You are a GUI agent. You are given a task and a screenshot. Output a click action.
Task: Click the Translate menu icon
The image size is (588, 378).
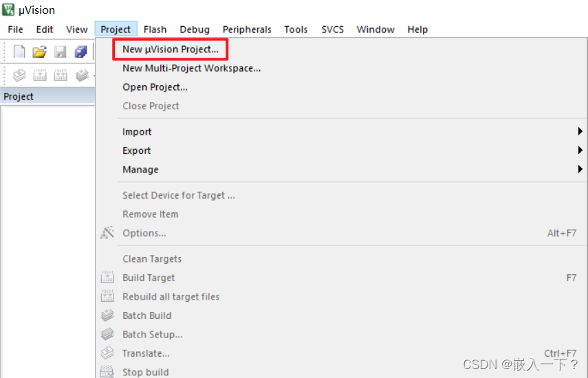coord(107,353)
